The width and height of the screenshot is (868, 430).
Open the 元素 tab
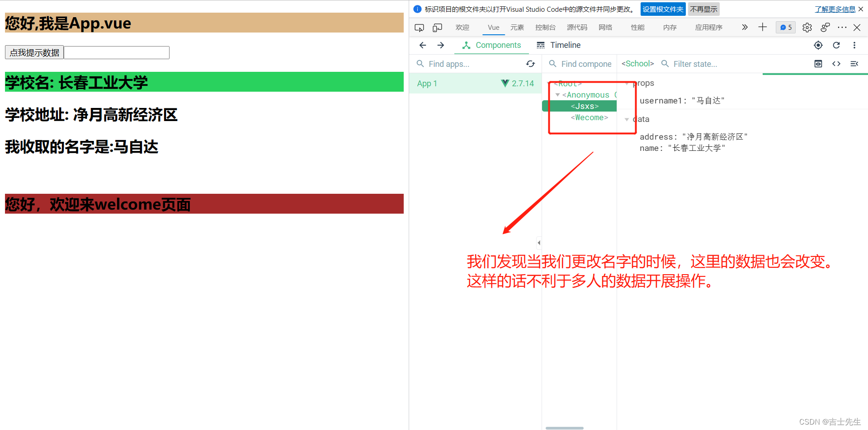coord(517,28)
